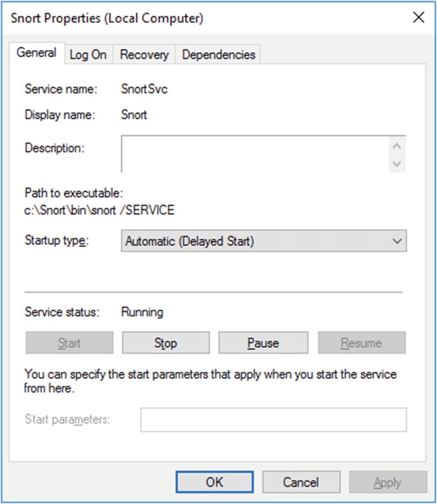This screenshot has width=437, height=504.
Task: Click the Apply button
Action: click(x=388, y=482)
